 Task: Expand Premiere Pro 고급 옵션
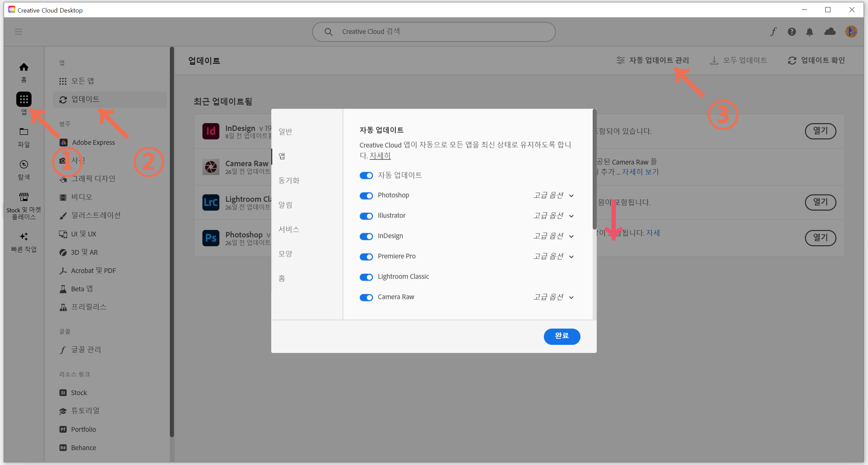(x=553, y=256)
